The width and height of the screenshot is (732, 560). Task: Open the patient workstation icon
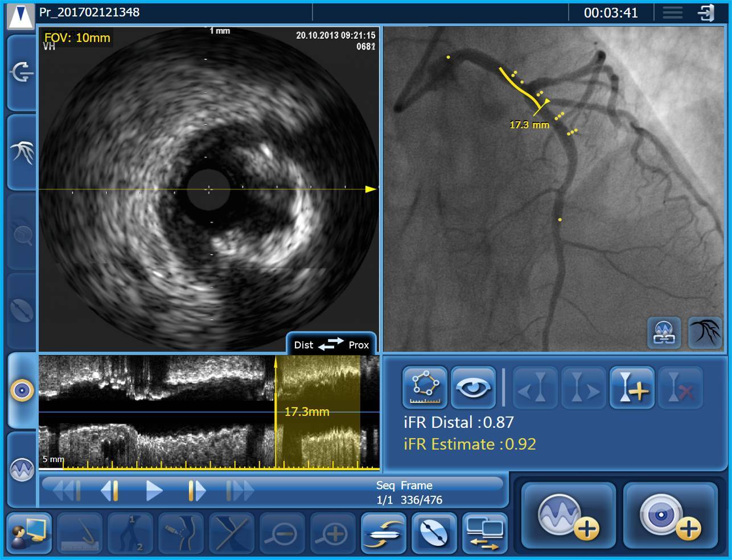pos(29,533)
